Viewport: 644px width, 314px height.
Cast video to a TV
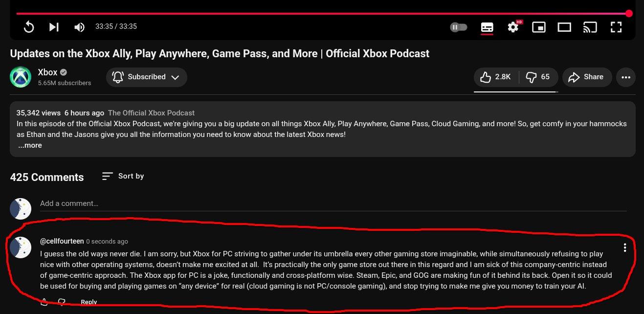(x=590, y=27)
